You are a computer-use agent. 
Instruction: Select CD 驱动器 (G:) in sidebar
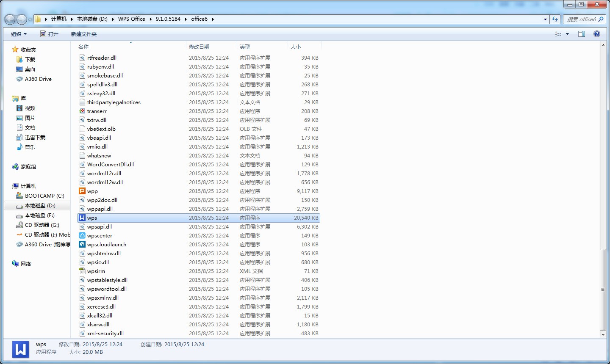[x=42, y=225]
